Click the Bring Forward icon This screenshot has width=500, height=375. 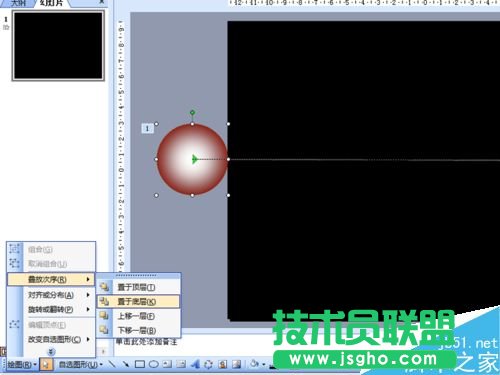[x=104, y=316]
